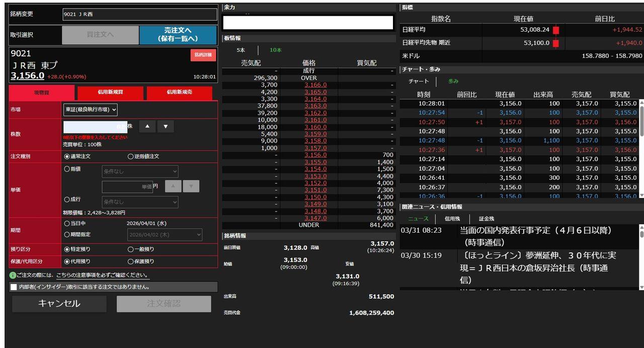Open the 市場 market dropdown
Screen dimensions: 644x348
click(91, 109)
